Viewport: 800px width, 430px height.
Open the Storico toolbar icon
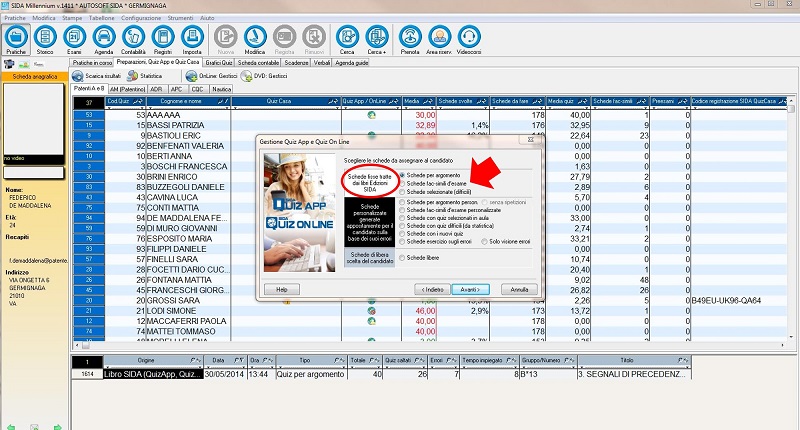(45, 39)
